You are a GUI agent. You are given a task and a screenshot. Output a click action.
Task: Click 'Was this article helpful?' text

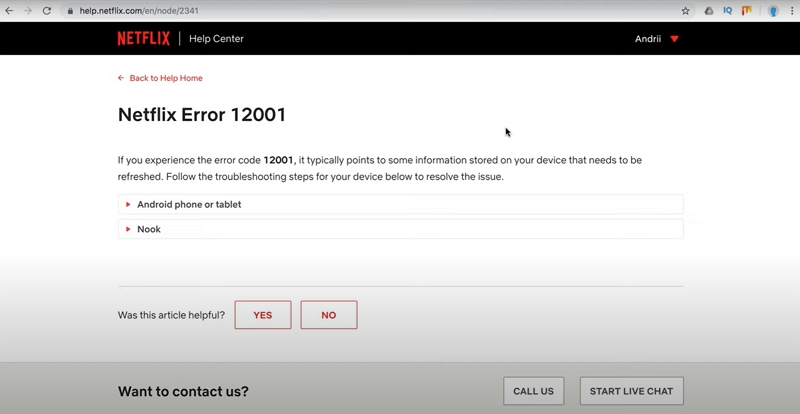click(x=171, y=315)
